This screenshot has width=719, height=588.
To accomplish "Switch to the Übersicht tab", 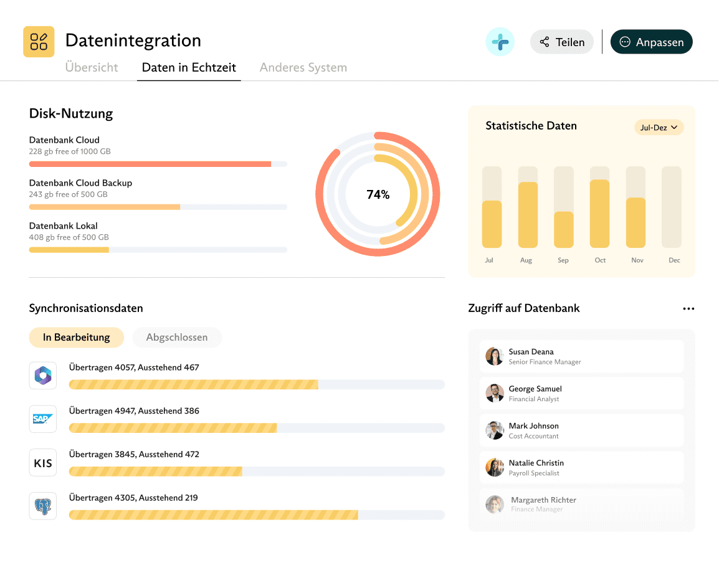I will 92,68.
